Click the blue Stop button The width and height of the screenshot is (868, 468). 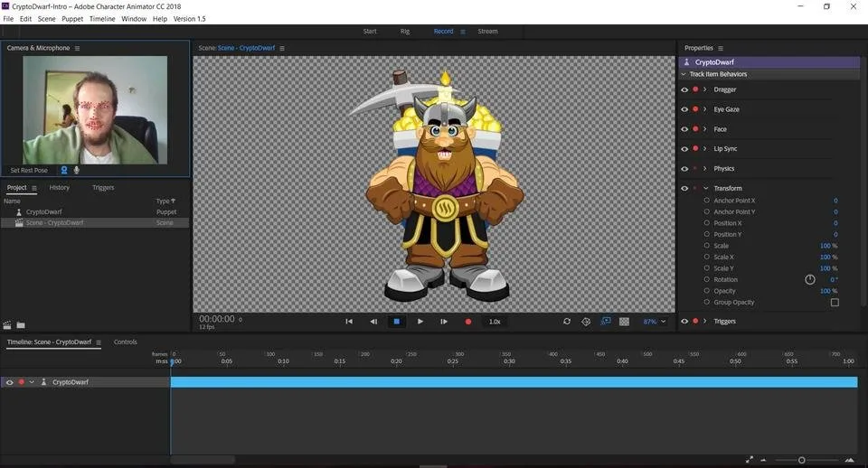pyautogui.click(x=396, y=322)
